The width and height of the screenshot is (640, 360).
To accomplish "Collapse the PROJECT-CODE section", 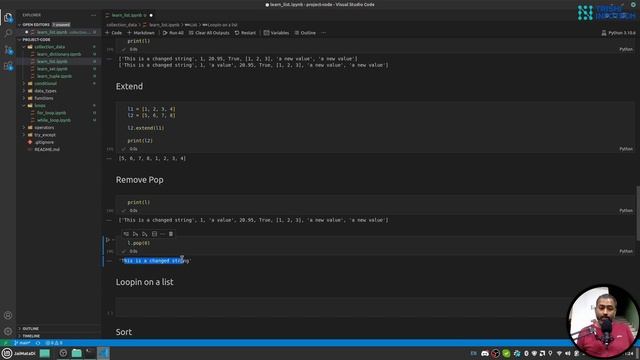I will [x=59, y=40].
